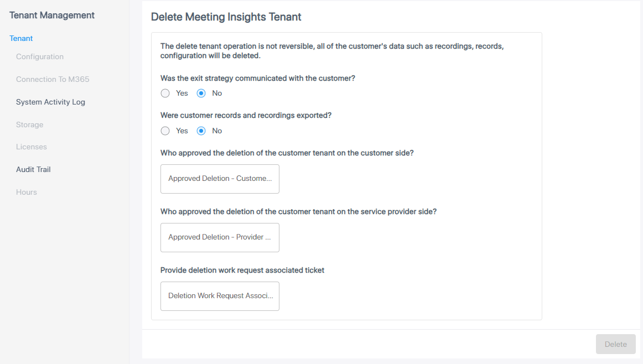
Task: Open the Licenses page
Action: coord(32,147)
